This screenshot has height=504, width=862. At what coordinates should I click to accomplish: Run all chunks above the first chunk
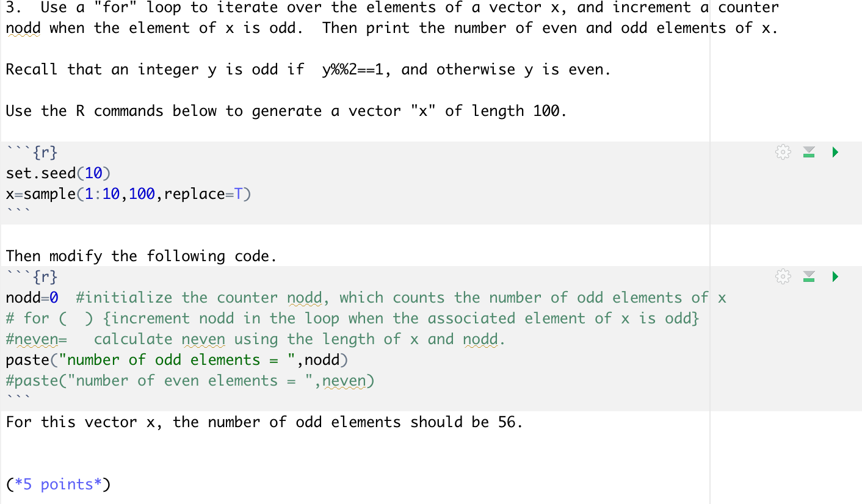tap(809, 152)
